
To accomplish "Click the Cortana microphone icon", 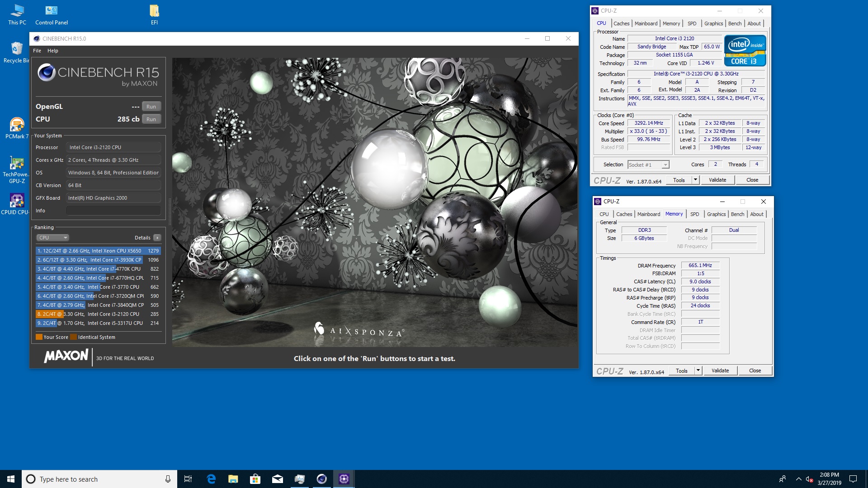I will click(168, 479).
